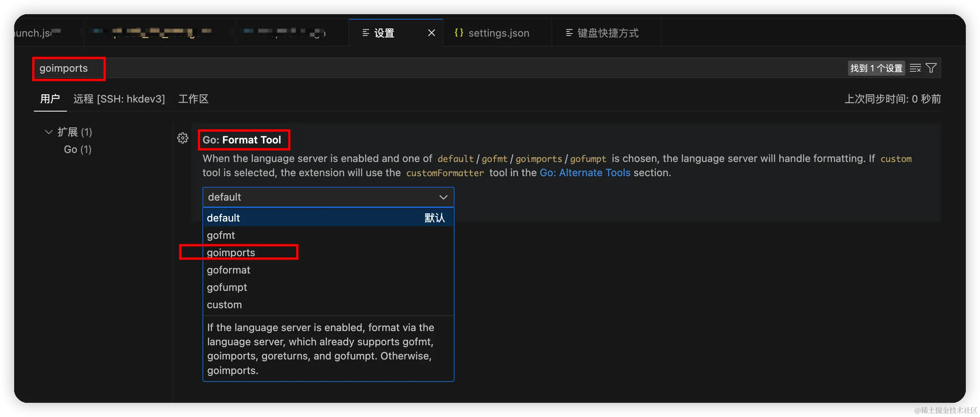
Task: Choose gofmt from the format tool list
Action: coord(328,235)
